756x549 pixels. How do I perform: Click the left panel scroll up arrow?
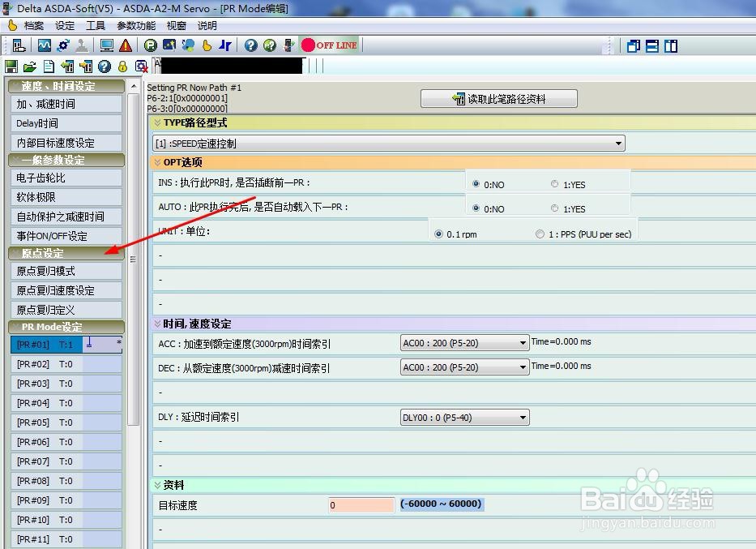point(134,86)
